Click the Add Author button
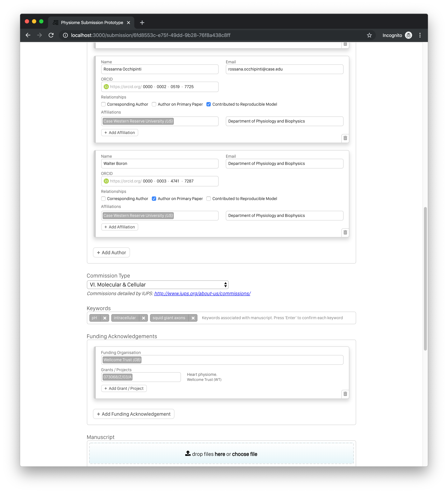This screenshot has width=448, height=493. [x=111, y=253]
